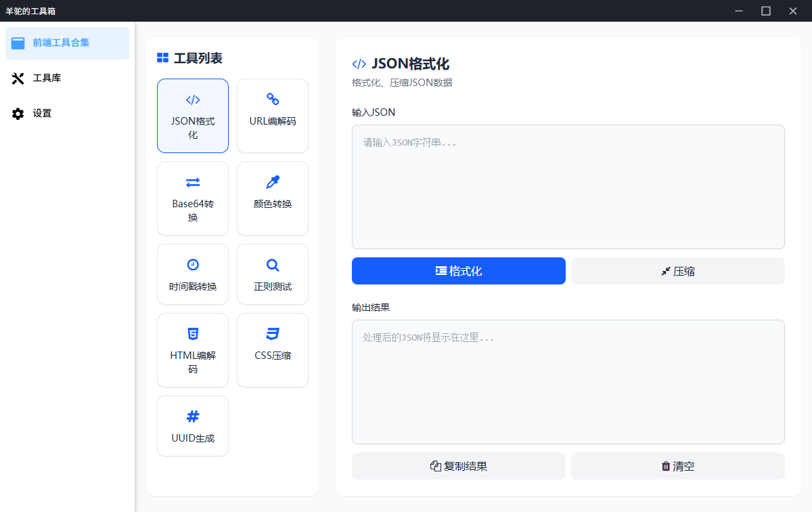812x512 pixels.
Task: Click the 工具列表 grid icon
Action: pos(162,58)
